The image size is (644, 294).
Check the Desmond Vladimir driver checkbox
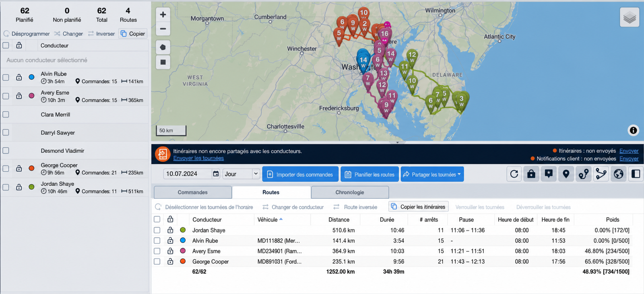pos(6,150)
